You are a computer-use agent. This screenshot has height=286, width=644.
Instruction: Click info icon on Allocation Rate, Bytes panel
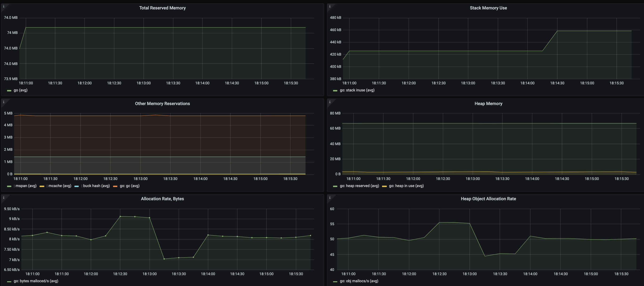(x=4, y=197)
